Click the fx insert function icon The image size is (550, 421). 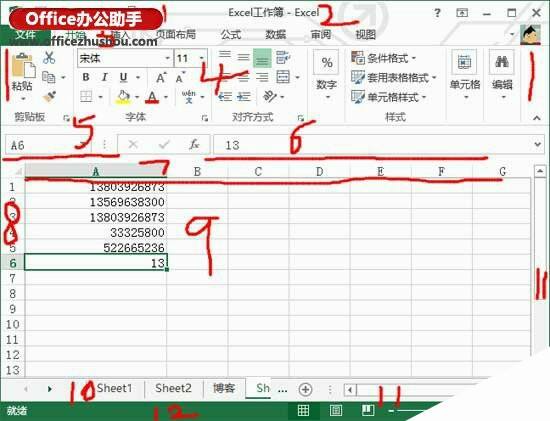point(194,144)
